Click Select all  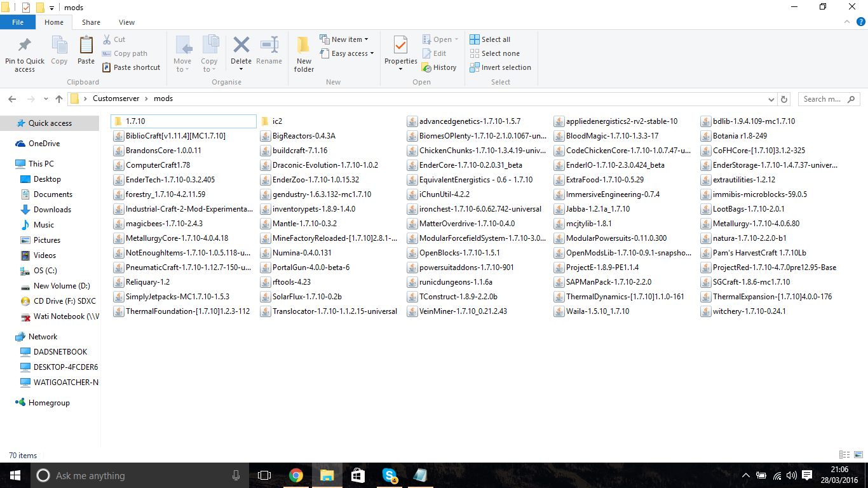pos(490,39)
